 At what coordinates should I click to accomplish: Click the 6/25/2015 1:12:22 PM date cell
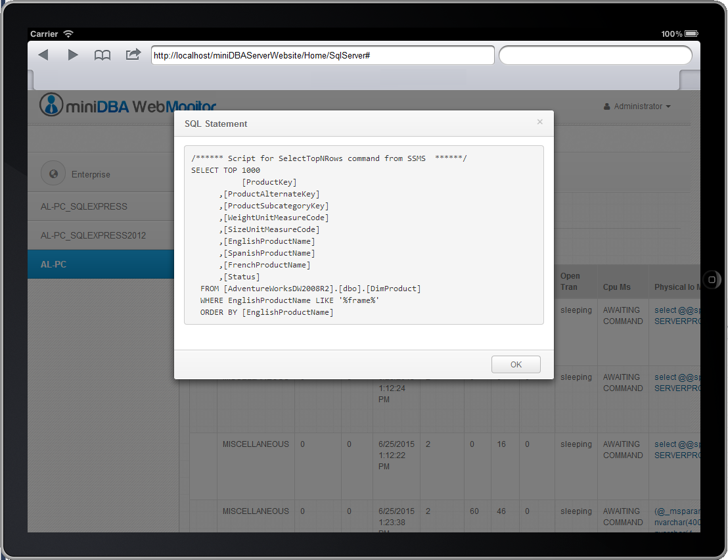[x=396, y=455]
